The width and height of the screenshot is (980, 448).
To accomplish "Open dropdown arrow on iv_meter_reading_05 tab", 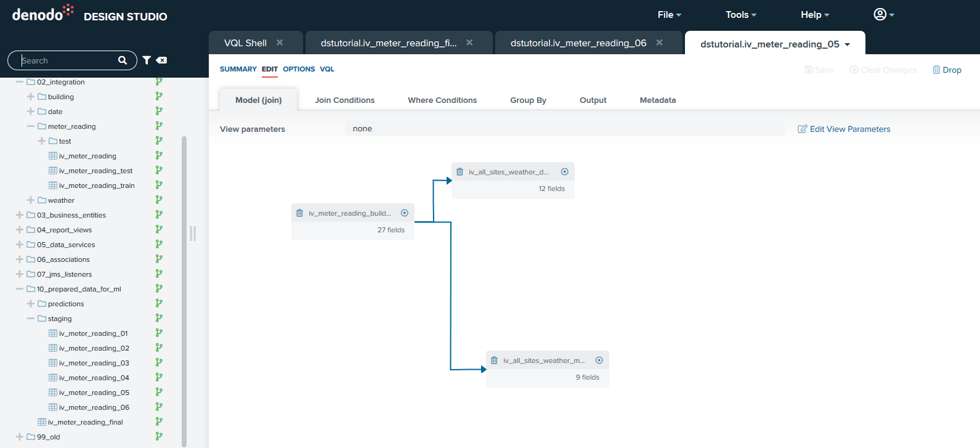I will (848, 44).
